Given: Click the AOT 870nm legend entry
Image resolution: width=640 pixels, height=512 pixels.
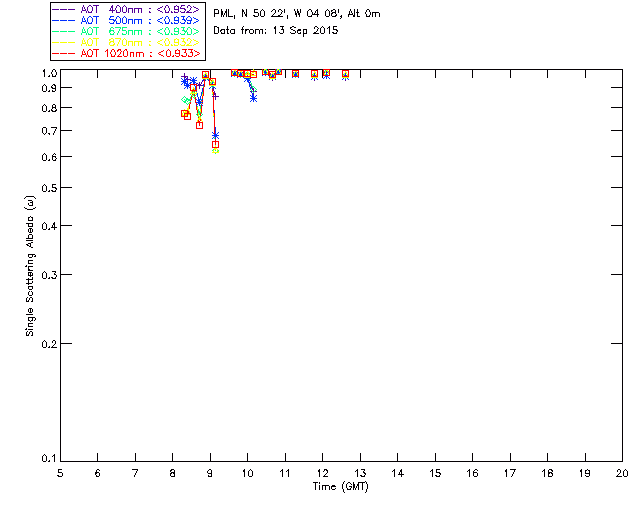Looking at the screenshot, I should (x=127, y=42).
